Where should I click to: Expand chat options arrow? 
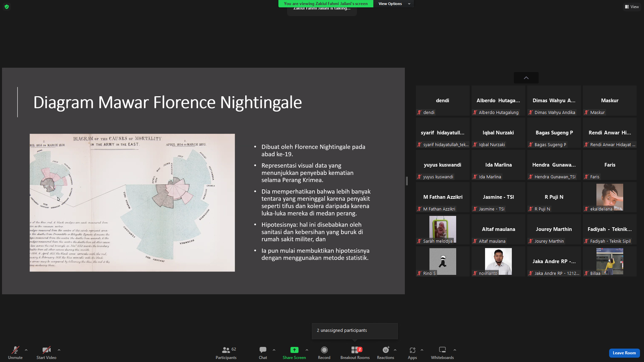(x=274, y=350)
